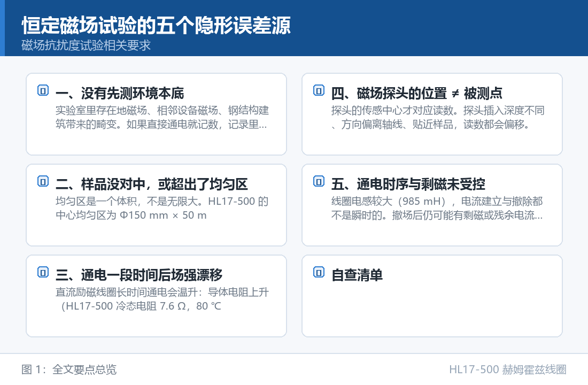The image size is (588, 385).
Task: Click the description starting 实验室里存在地磁场
Action: coord(162,118)
